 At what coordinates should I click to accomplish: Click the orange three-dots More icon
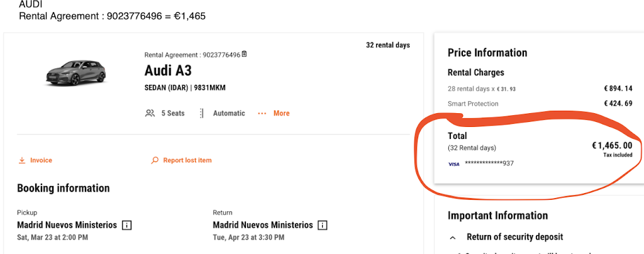point(262,113)
